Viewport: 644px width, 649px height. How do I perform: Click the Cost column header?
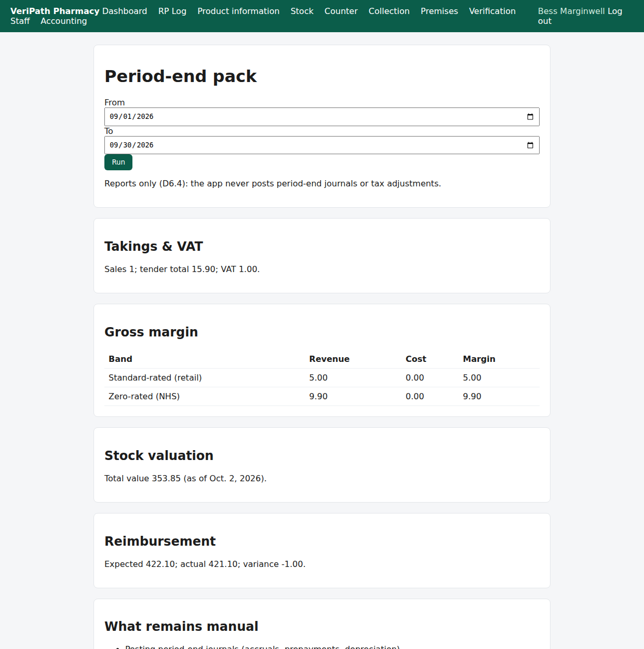[x=416, y=359]
